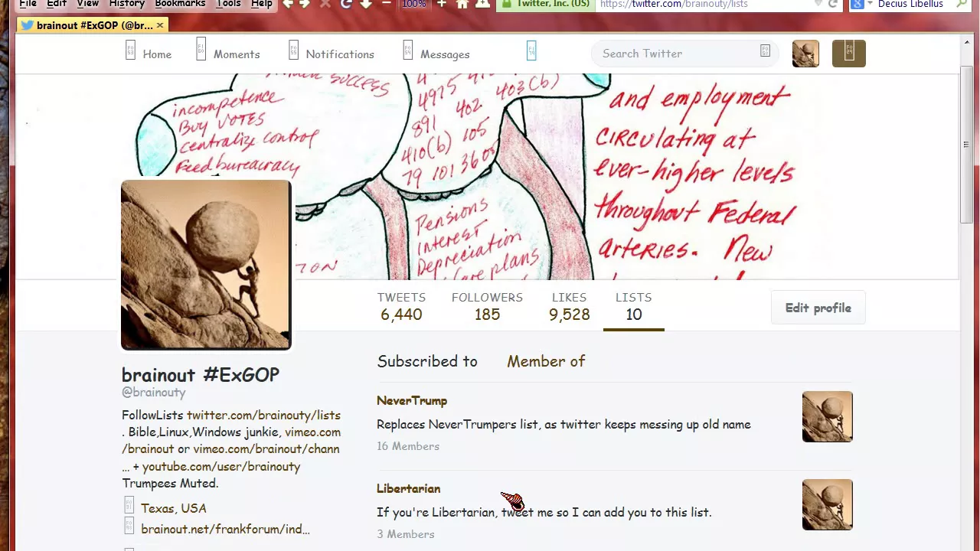
Task: Open the Bookmarks menu
Action: [180, 4]
